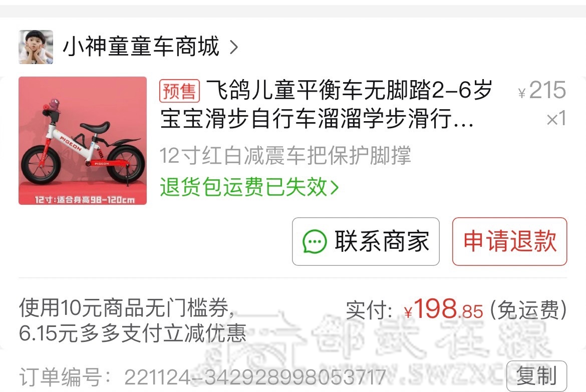Expand the green chevron after 退货包运费已失效
Image resolution: width=586 pixels, height=392 pixels.
[x=335, y=187]
